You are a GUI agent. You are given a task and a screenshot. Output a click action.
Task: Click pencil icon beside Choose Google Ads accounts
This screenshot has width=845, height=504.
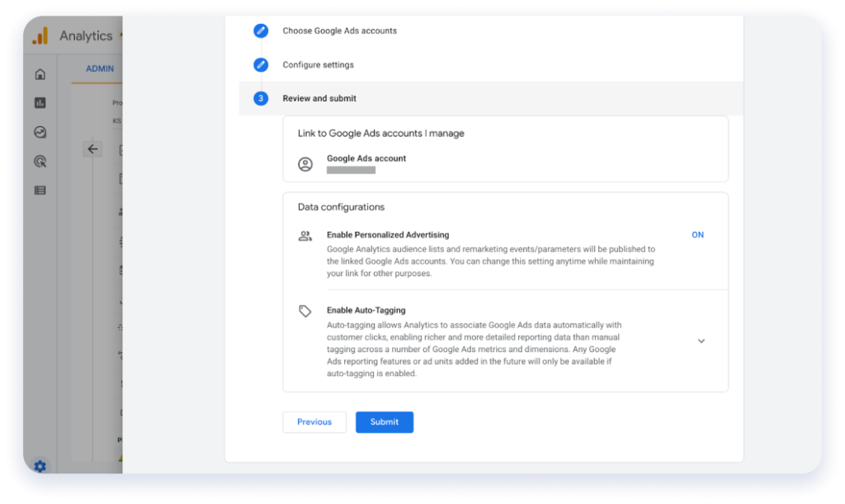(x=261, y=31)
